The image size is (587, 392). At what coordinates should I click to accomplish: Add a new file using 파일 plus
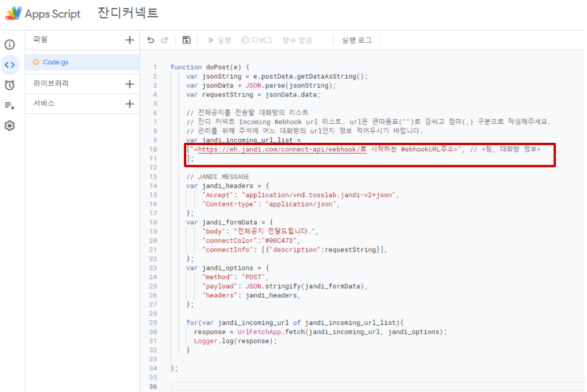click(x=130, y=40)
